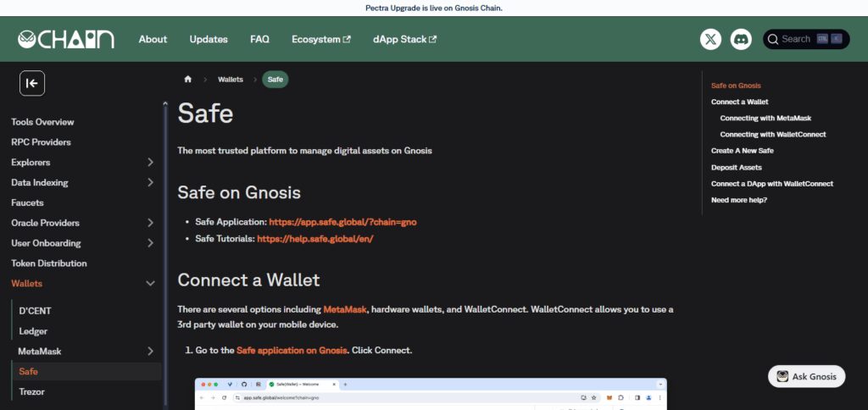
Task: Expand the Explorers sidebar category
Action: pyautogui.click(x=150, y=162)
